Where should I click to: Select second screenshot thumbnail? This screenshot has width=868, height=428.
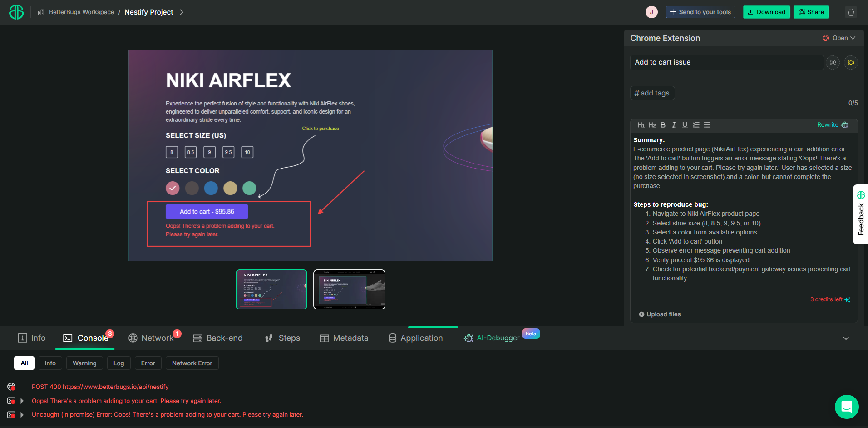[x=349, y=289]
